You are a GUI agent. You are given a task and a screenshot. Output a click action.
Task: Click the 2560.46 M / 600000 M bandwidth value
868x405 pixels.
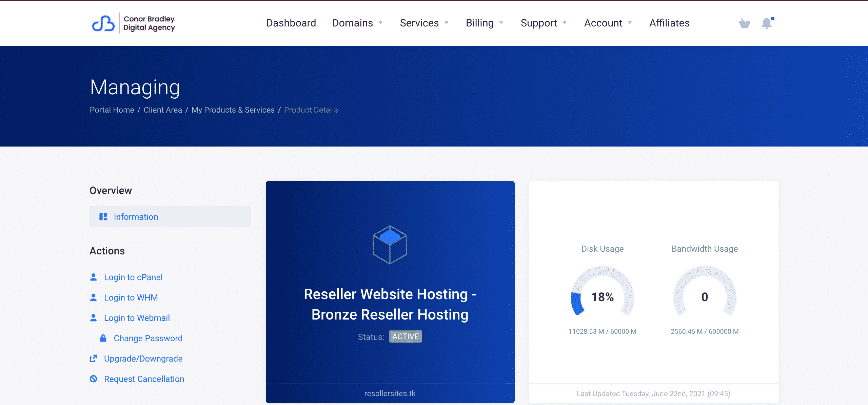coord(705,331)
